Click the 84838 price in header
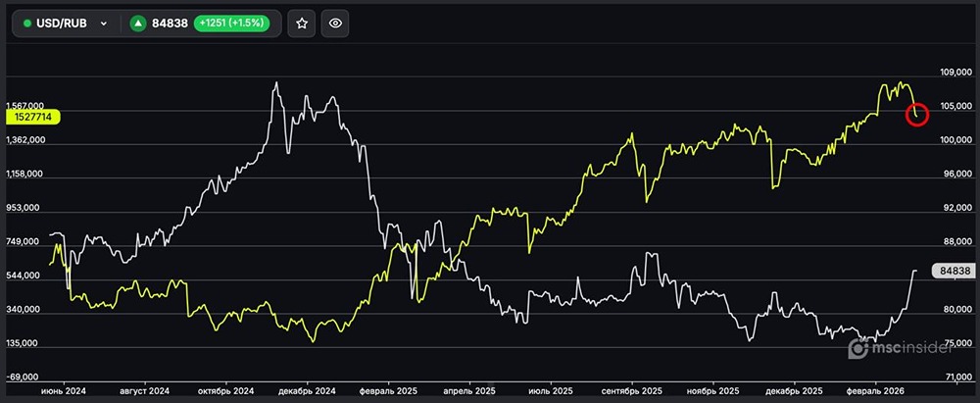 170,24
